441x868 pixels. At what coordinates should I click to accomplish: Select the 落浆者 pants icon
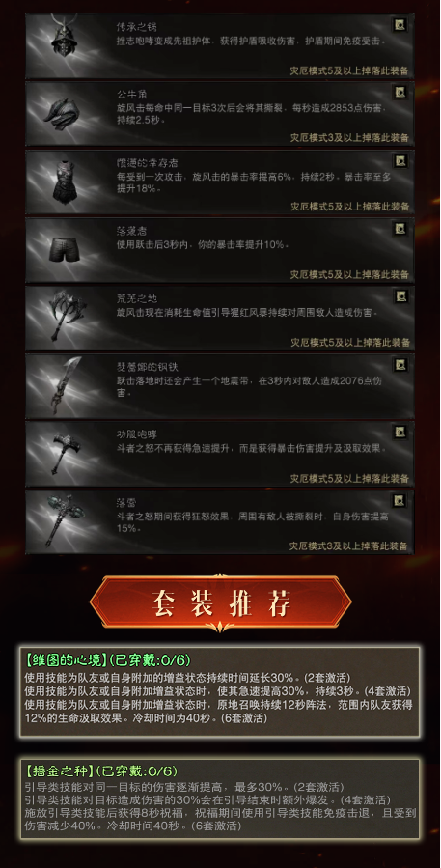coord(63,249)
